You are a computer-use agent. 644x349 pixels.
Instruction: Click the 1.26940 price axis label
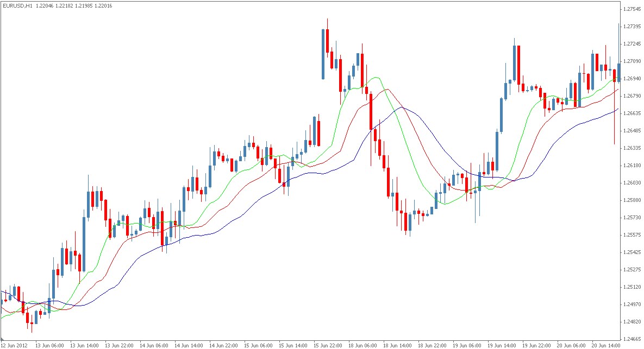coord(632,78)
